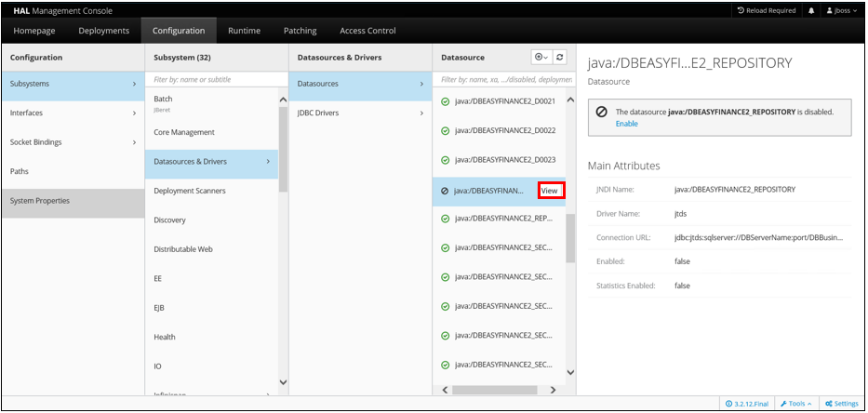Screen dimensions: 868x413
Task: Click Enable link for disabled datasource
Action: pos(627,124)
